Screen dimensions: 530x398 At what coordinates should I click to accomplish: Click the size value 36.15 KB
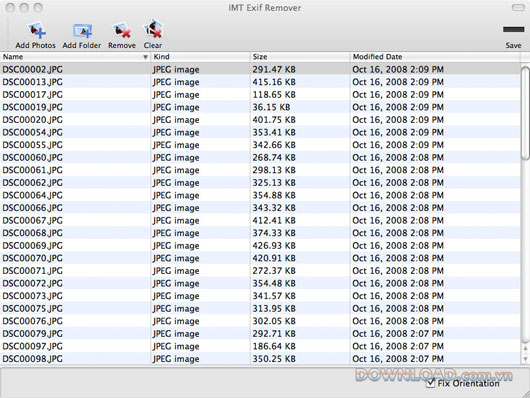(271, 107)
